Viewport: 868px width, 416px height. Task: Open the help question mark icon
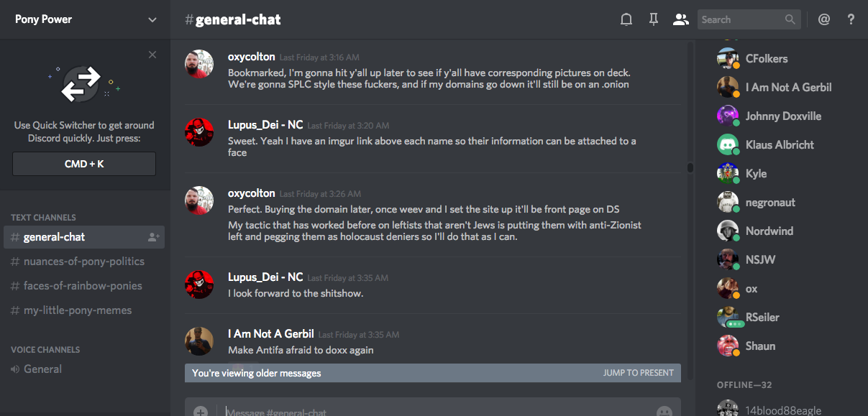851,19
